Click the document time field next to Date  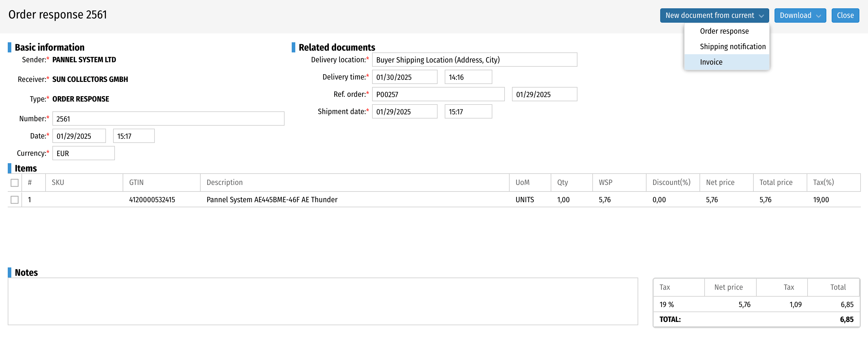[134, 136]
